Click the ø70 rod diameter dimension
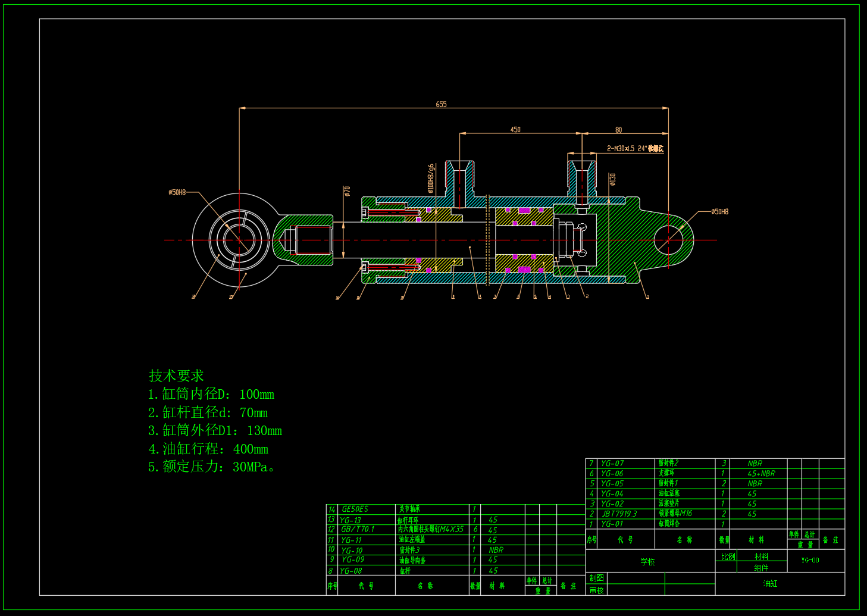The image size is (867, 616). (347, 191)
